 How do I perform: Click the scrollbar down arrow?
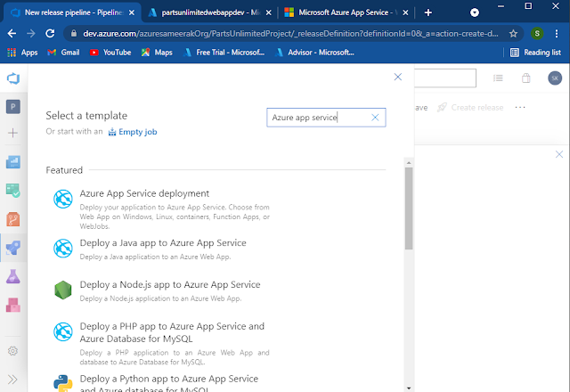[409, 388]
